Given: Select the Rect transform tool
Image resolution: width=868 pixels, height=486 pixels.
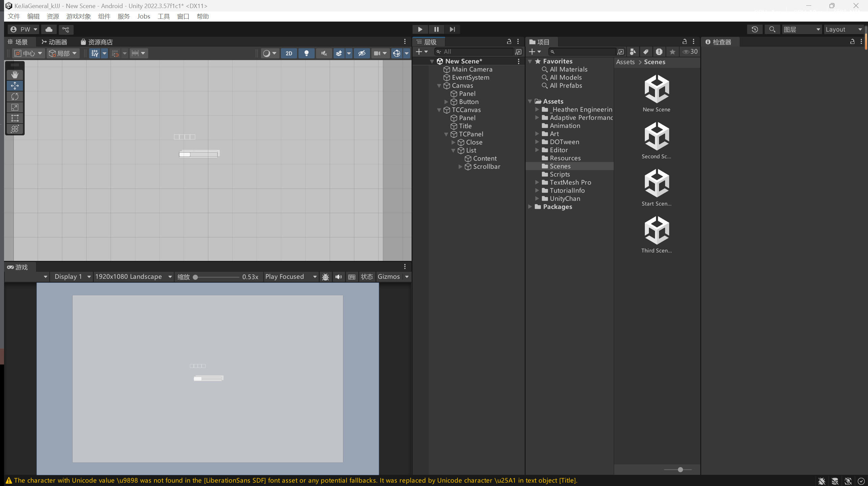Looking at the screenshot, I should (15, 118).
